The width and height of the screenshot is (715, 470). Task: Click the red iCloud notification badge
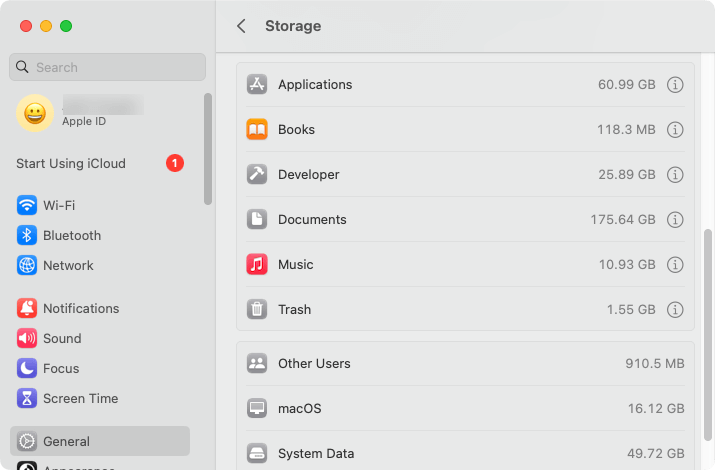click(175, 163)
